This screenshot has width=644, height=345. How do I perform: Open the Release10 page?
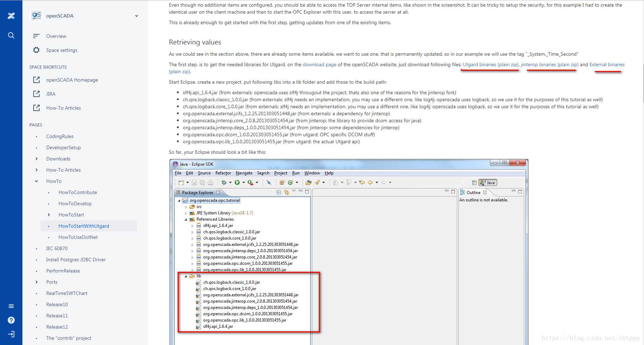click(x=57, y=304)
